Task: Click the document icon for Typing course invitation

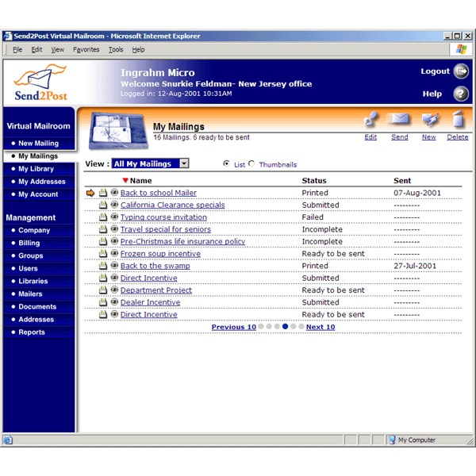Action: tap(103, 217)
